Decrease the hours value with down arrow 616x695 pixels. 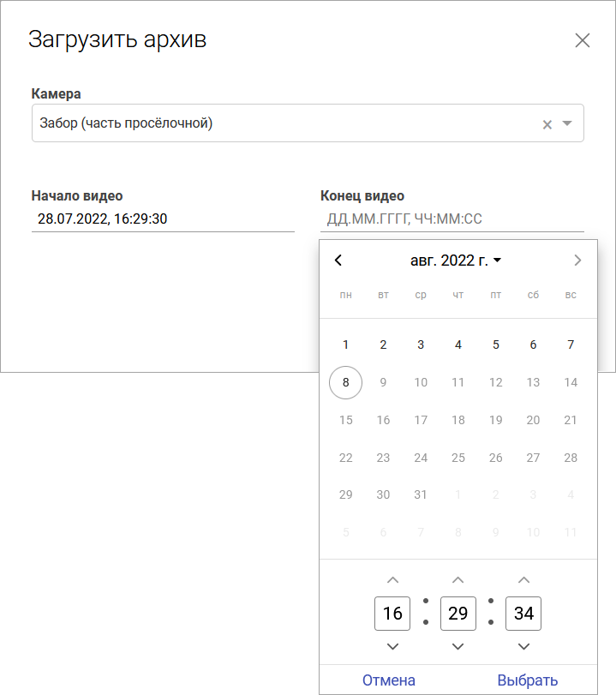pos(392,646)
